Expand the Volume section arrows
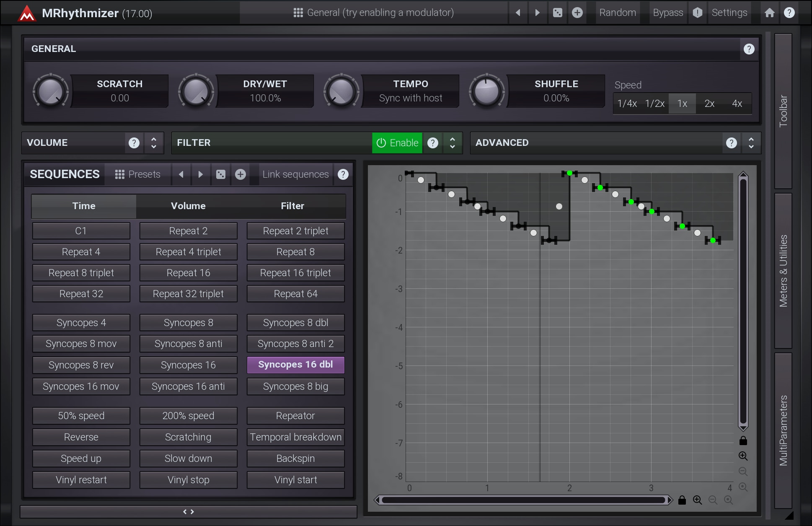812x526 pixels. [154, 143]
